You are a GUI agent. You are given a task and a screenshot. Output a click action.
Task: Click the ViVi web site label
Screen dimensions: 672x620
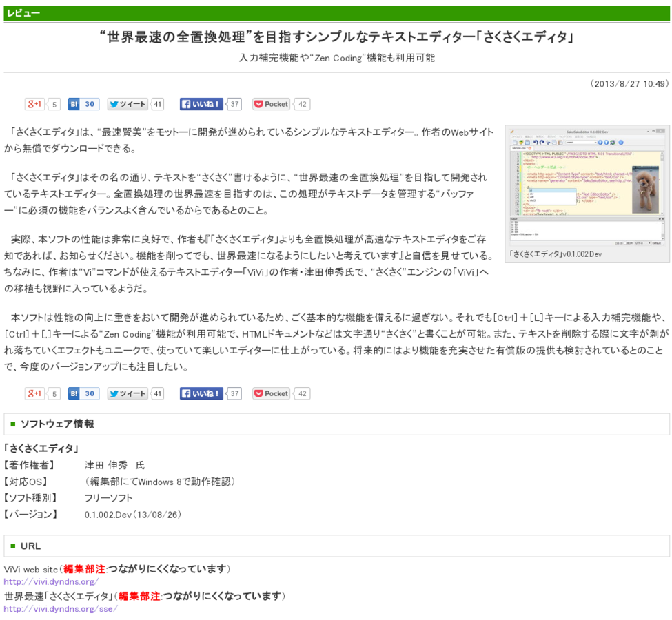point(30,570)
